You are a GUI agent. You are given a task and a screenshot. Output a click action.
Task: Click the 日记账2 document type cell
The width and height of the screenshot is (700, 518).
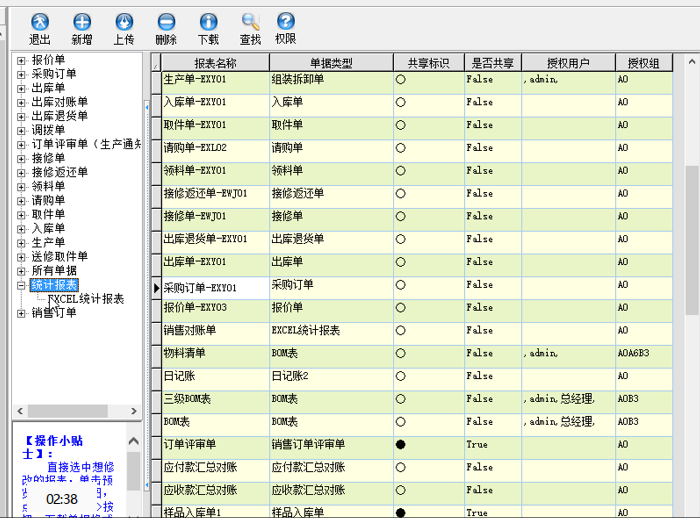[331, 380]
